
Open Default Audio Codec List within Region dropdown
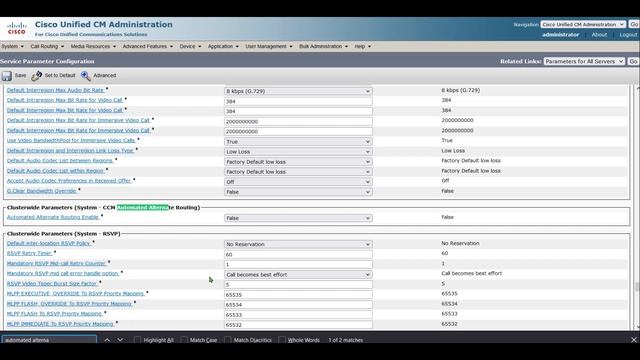click(298, 172)
